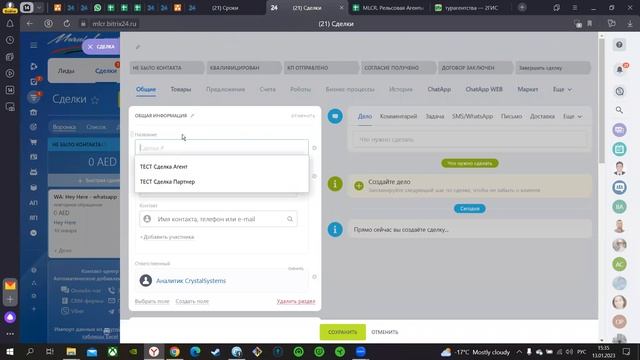Click the Что нужно сделать input
Screen dimensions: 640x360
(x=469, y=140)
